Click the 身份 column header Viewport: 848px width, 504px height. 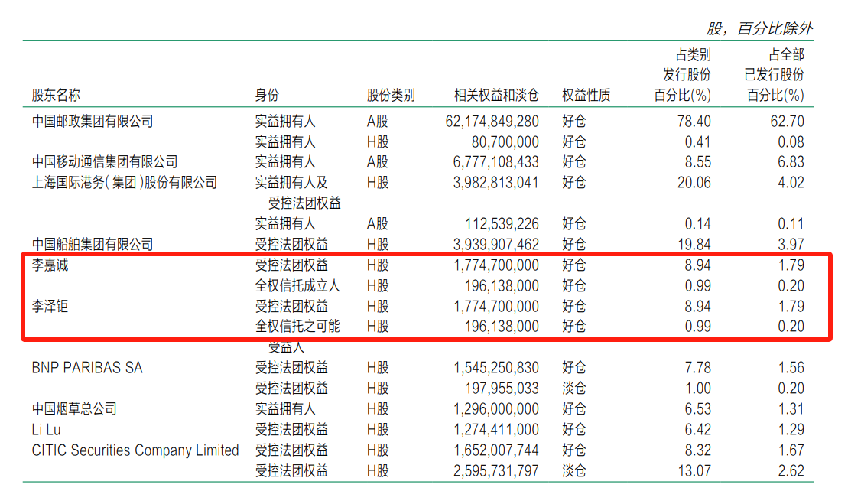267,95
